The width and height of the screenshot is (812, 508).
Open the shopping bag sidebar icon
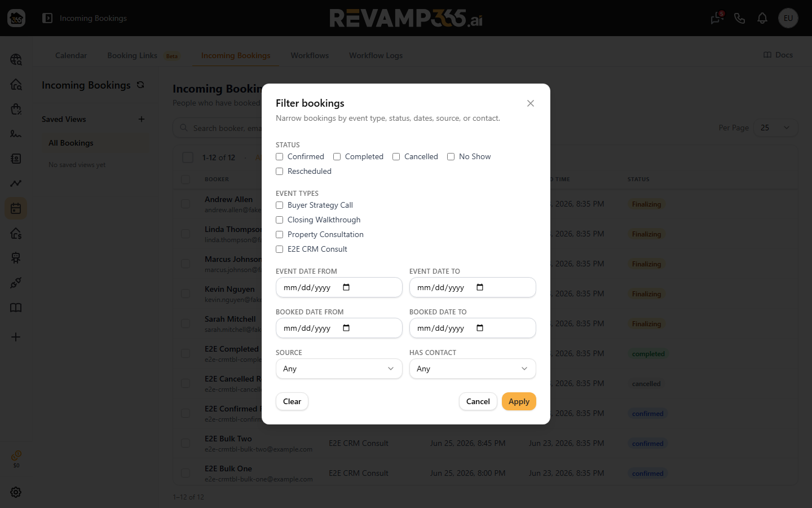point(16,109)
